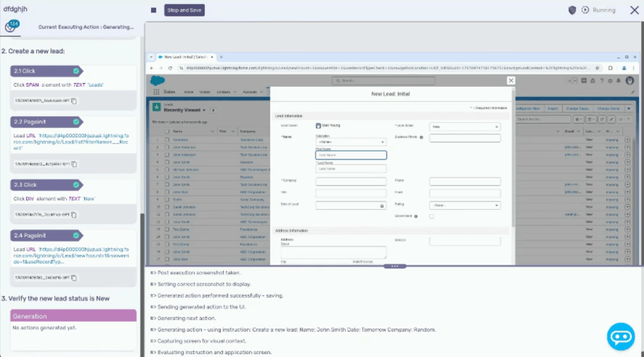Image resolution: width=644 pixels, height=357 pixels.
Task: Click the square stop icon beside Stop and Save
Action: [x=153, y=10]
